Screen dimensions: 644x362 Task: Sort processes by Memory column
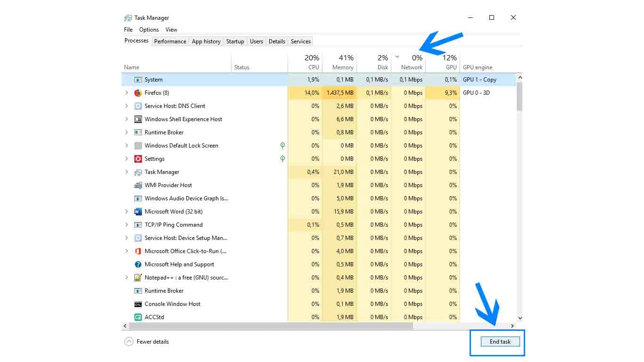[x=339, y=62]
